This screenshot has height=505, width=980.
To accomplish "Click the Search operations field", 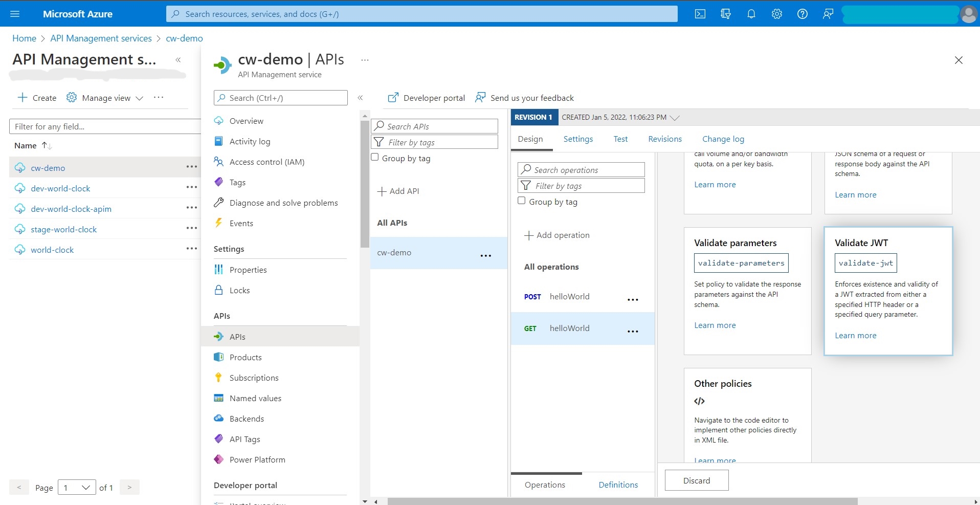I will pyautogui.click(x=582, y=170).
